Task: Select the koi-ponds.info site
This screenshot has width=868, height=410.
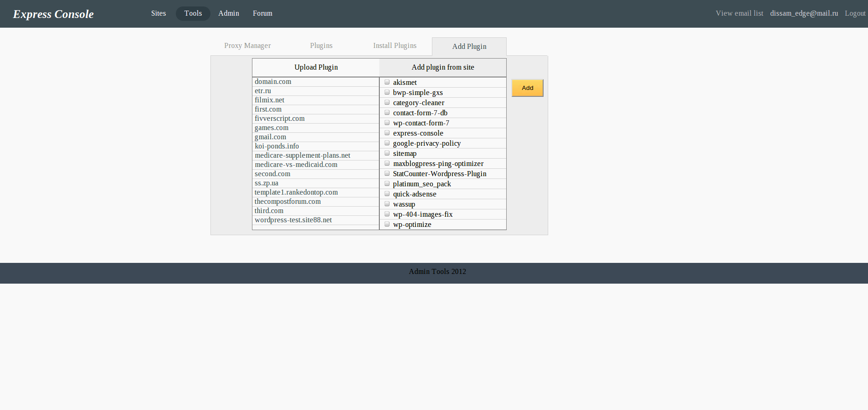Action: (277, 146)
